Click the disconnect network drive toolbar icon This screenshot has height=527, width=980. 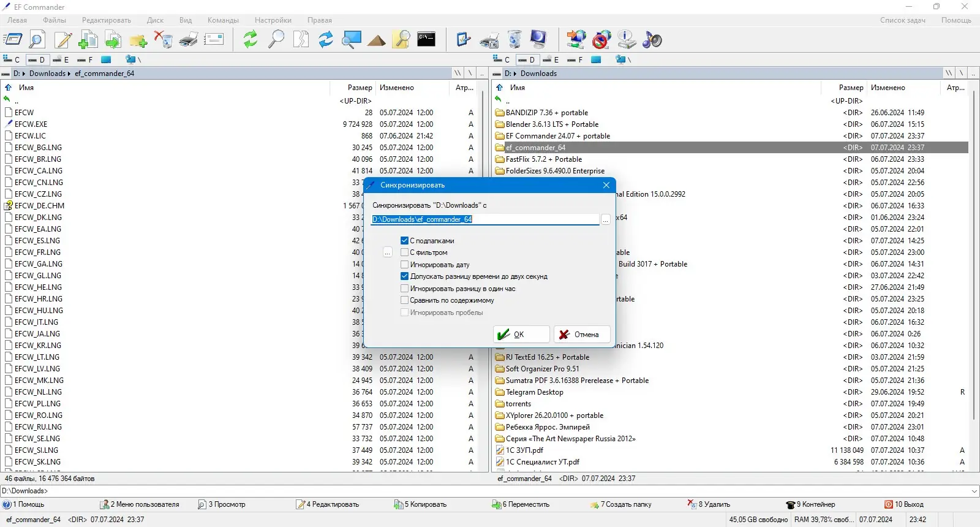coord(601,40)
